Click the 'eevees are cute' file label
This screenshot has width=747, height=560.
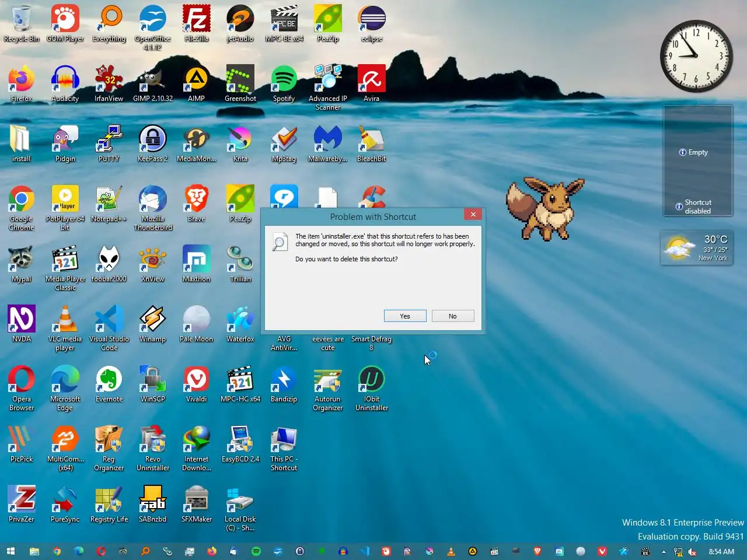point(328,343)
